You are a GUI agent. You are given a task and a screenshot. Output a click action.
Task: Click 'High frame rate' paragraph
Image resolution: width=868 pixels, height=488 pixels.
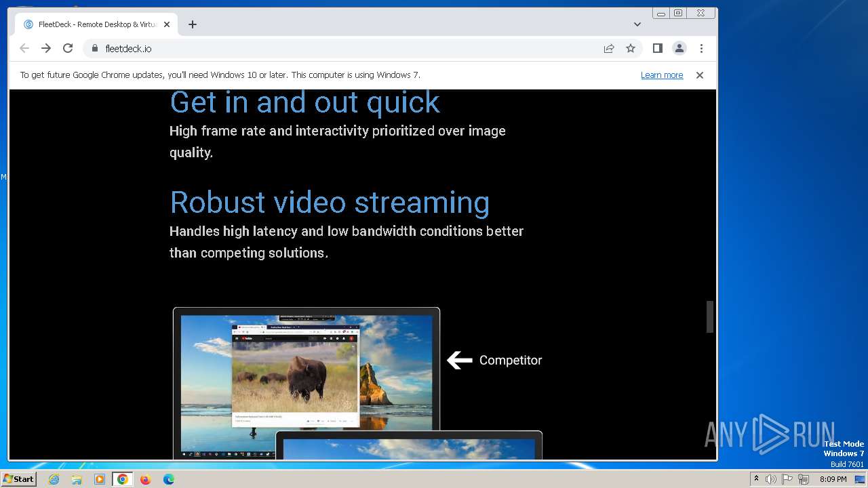click(x=338, y=142)
